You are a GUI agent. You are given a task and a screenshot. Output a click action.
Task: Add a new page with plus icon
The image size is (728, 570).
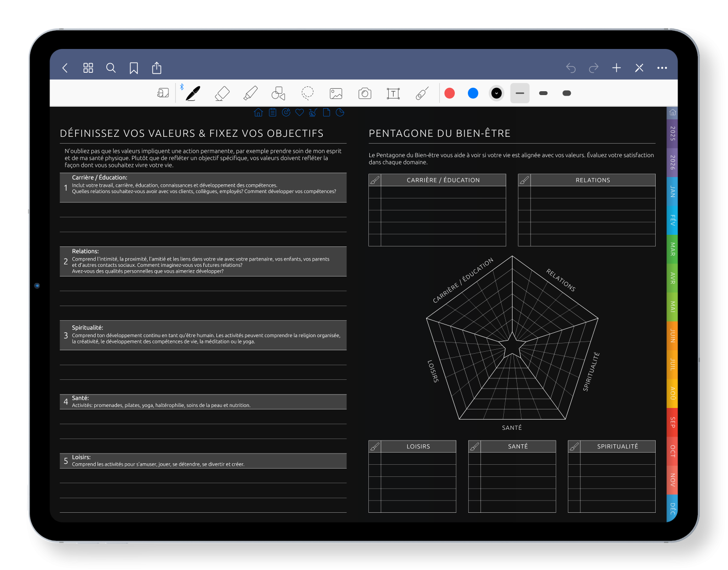(616, 68)
